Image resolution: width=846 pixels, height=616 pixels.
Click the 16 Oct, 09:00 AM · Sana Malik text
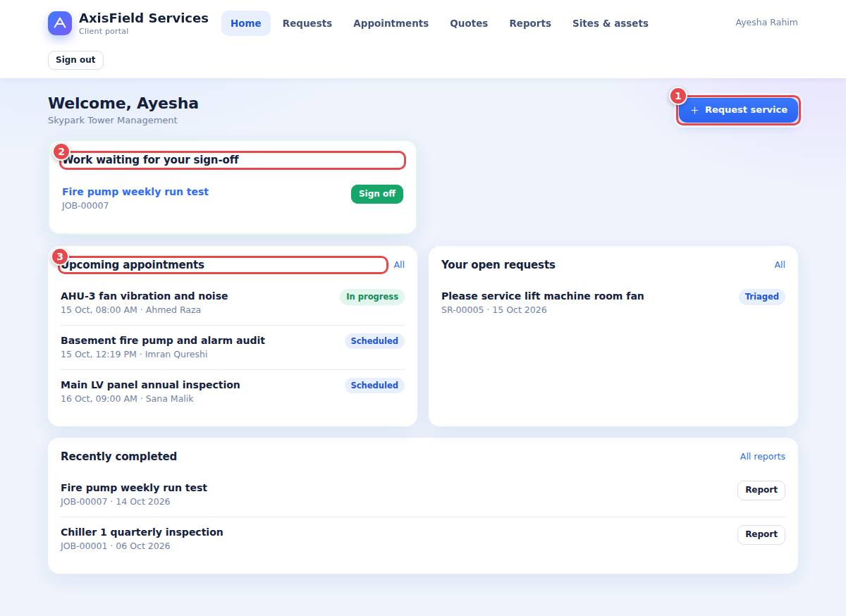pos(127,399)
